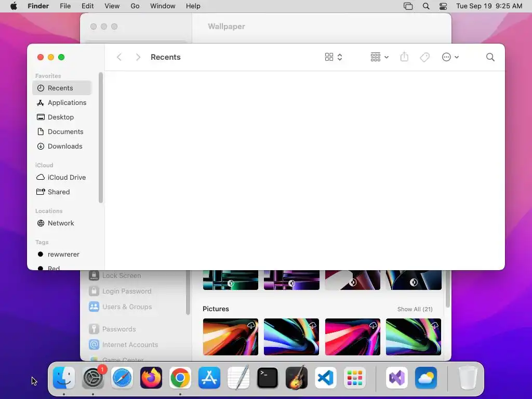Click the date and time clock
Viewport: 532px width, 399px height.
point(489,6)
